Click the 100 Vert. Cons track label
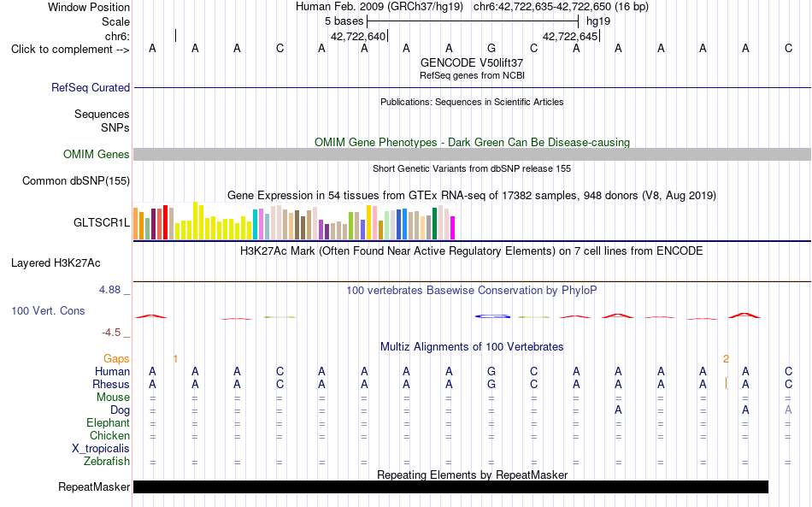812x507 pixels. 48,310
